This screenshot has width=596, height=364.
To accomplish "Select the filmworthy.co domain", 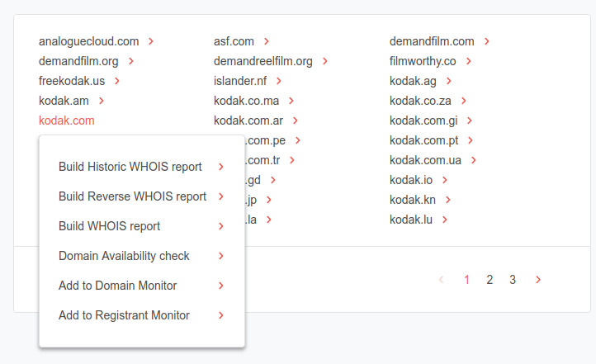I will 423,61.
